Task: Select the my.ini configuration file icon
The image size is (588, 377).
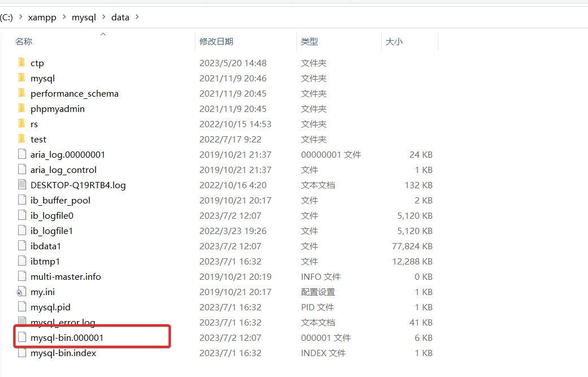Action: 21,292
